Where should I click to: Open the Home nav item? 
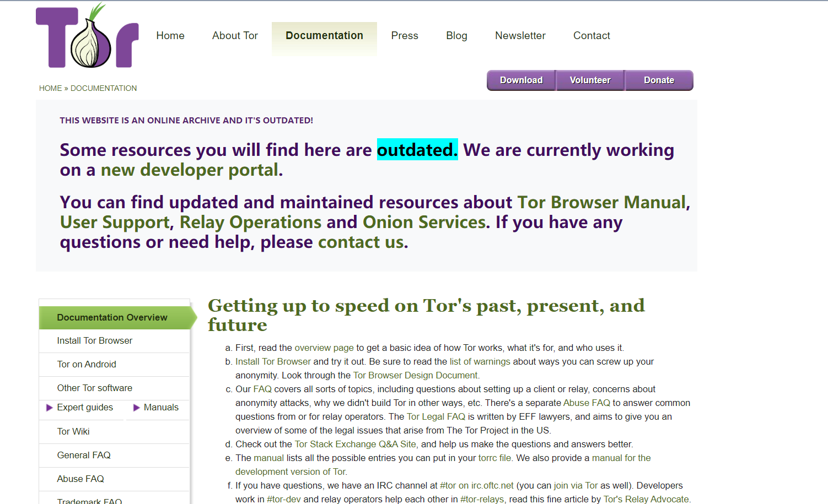[170, 36]
